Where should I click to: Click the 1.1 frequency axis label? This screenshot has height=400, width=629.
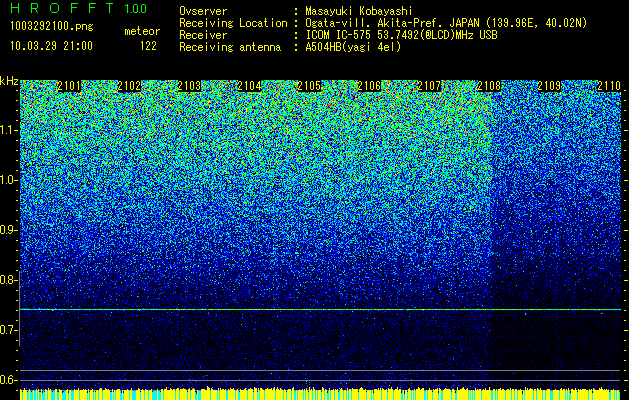[x=8, y=130]
